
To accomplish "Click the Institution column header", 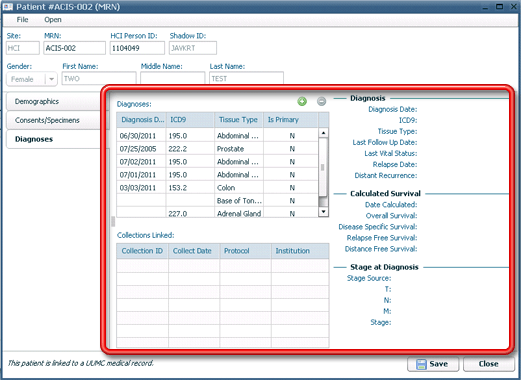I will click(x=300, y=251).
